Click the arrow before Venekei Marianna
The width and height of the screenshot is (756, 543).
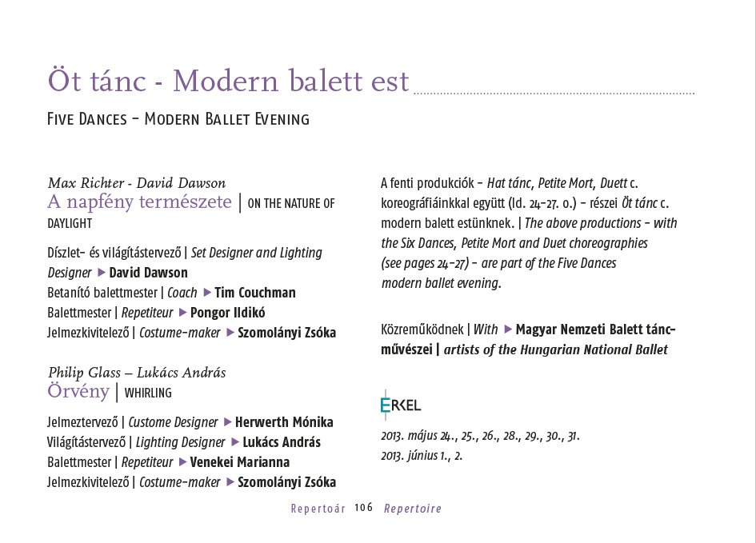click(x=182, y=462)
